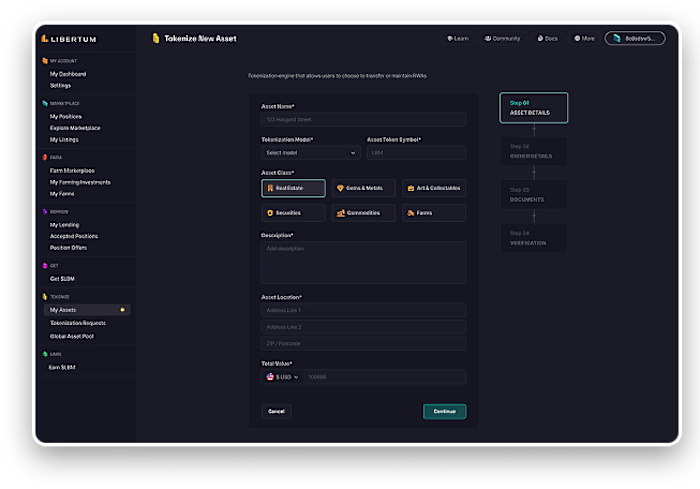Viewport: 700px width, 489px height.
Task: Click the Tokenize section icon
Action: click(x=45, y=297)
